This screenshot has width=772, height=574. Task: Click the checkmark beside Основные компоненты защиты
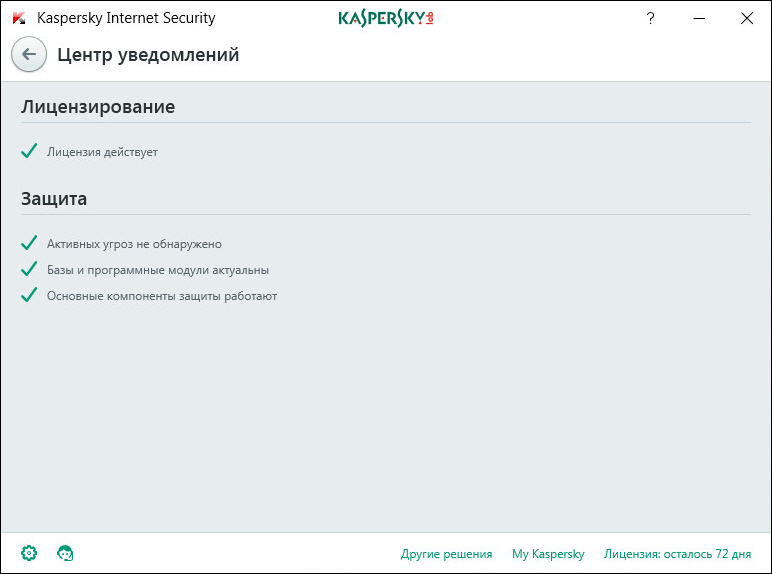(x=29, y=295)
